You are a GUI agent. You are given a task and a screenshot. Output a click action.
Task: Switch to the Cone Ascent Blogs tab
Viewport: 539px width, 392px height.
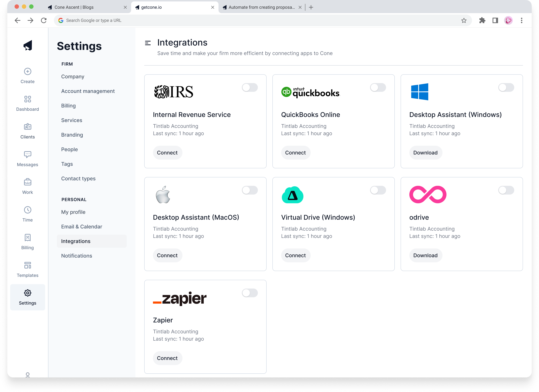point(74,7)
